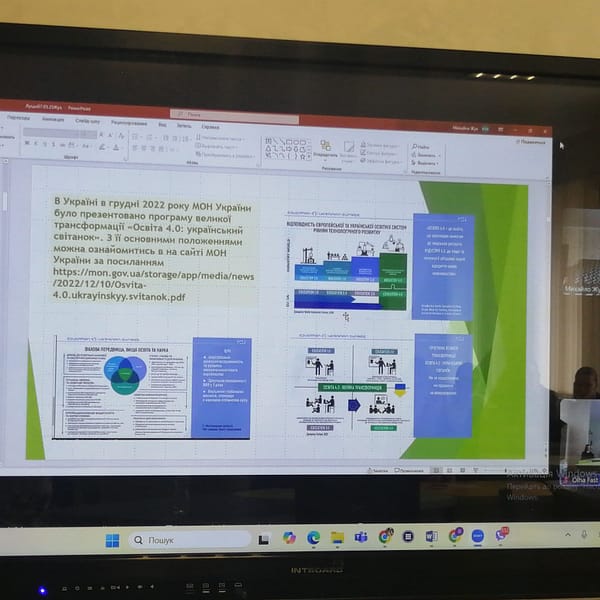Open Microsoft Teams from the taskbar
The image size is (600, 600).
pos(361,537)
